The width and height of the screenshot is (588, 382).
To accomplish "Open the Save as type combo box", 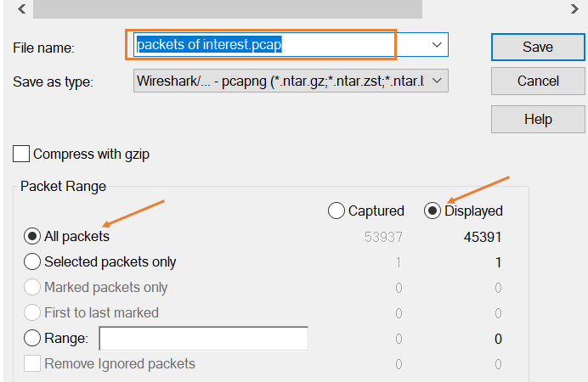I will pyautogui.click(x=291, y=81).
